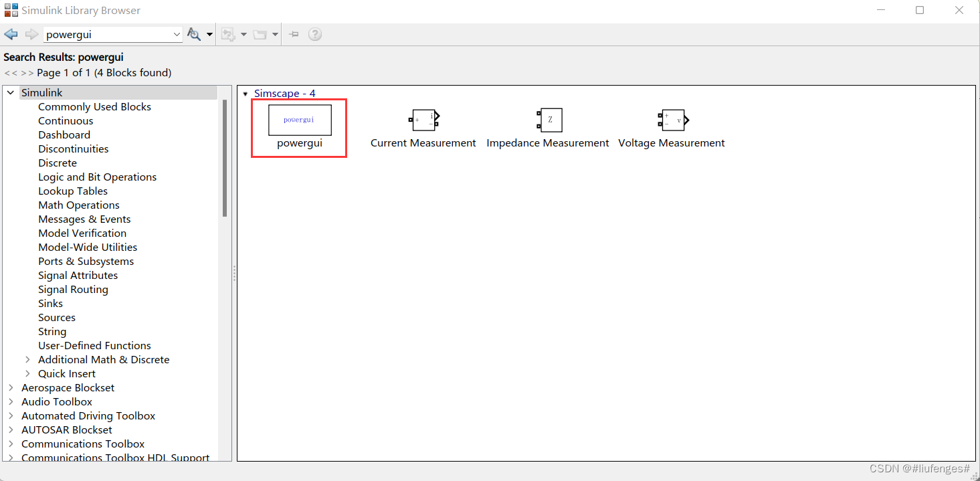Select Audio Toolbox tree item

(x=57, y=402)
